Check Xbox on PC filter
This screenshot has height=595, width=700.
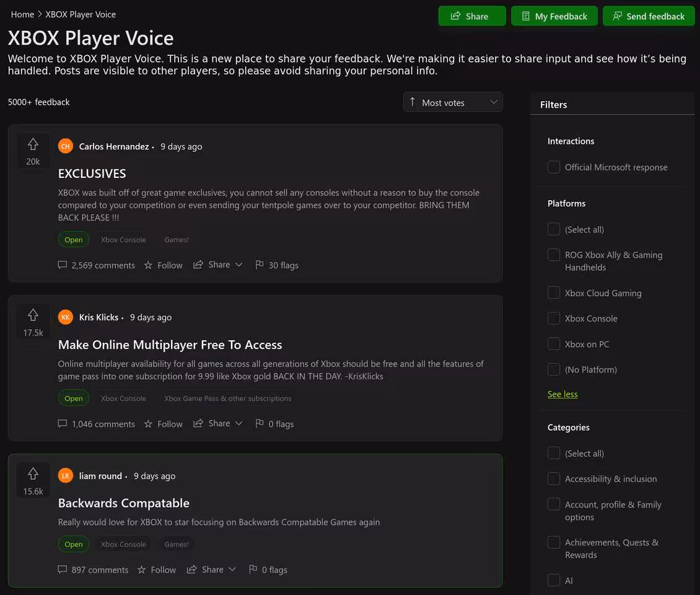554,344
